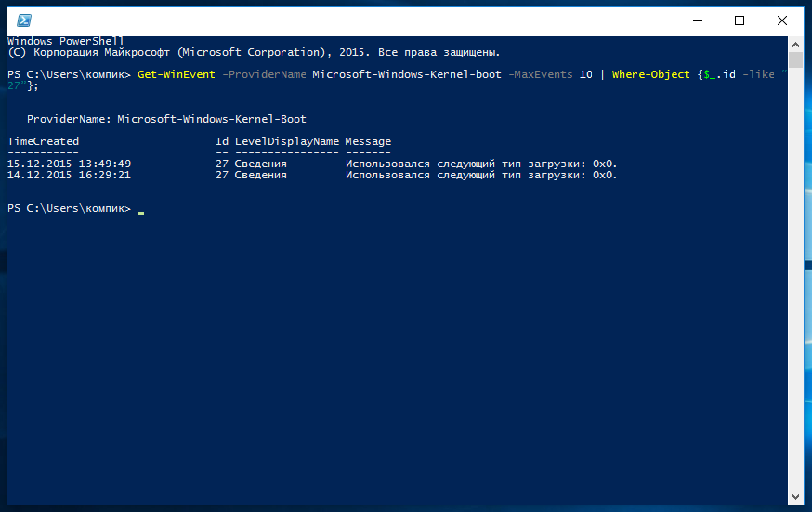Click timestamp 14.12.2015 16:29:21

[x=69, y=175]
